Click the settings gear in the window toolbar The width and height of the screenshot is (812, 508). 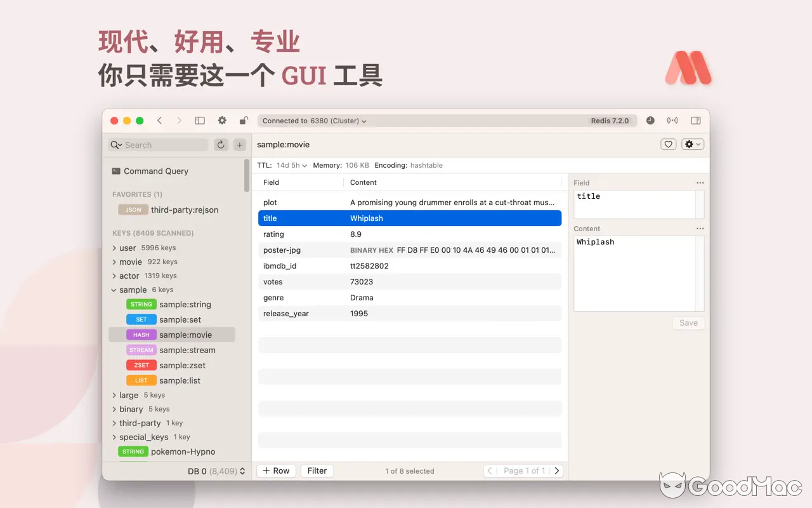coord(222,120)
